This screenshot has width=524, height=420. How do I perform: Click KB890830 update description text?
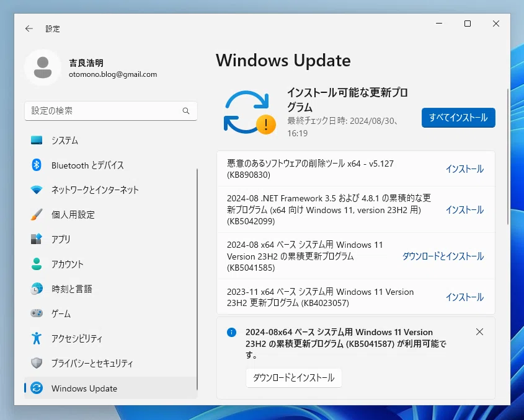pyautogui.click(x=310, y=169)
